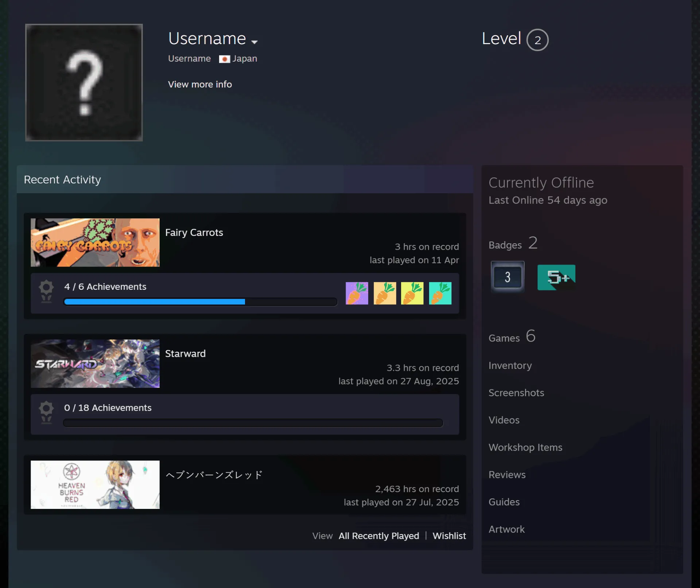Click Last Online 54 days ago text
Viewport: 700px width, 588px height.
(548, 200)
